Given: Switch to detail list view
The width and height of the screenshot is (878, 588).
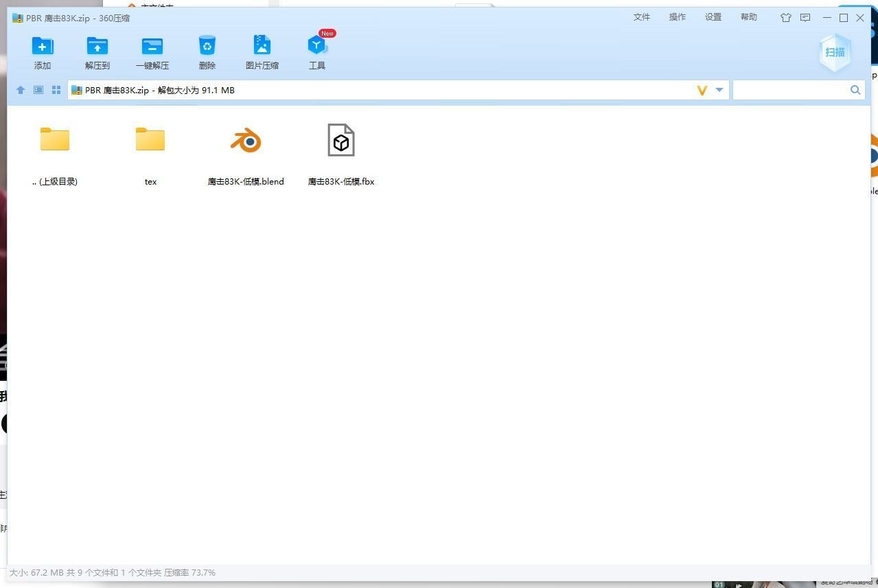Looking at the screenshot, I should (x=38, y=90).
